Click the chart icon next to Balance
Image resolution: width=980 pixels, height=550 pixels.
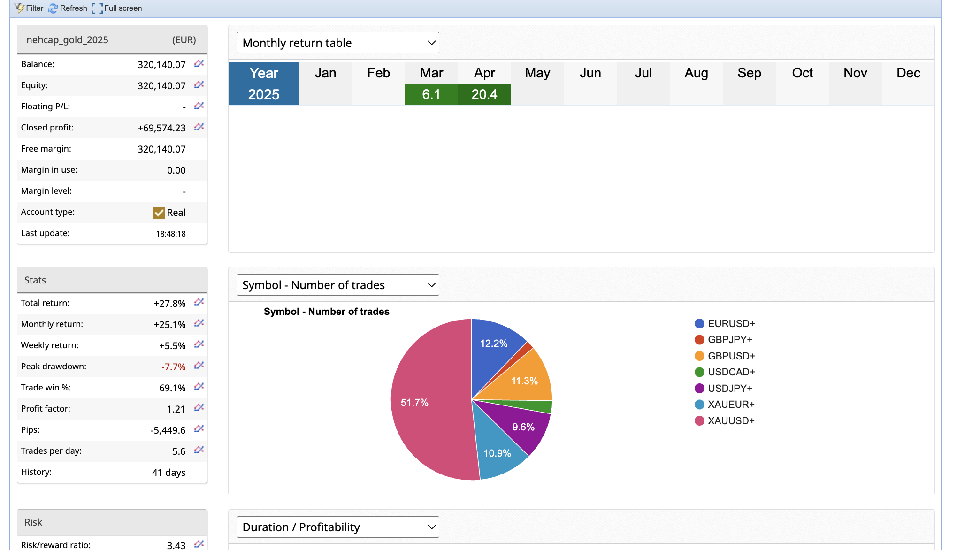(199, 63)
